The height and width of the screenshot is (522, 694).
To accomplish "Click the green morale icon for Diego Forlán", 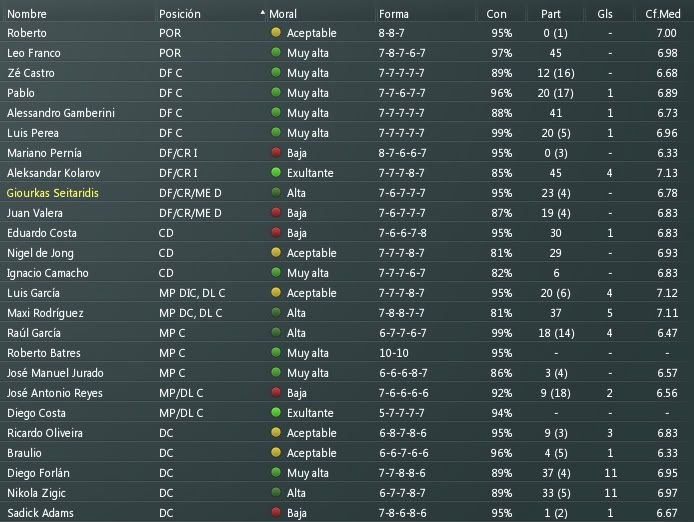I will point(276,472).
